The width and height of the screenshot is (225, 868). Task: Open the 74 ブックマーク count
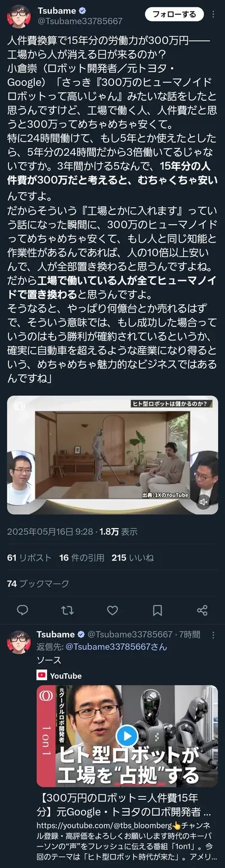point(38,584)
